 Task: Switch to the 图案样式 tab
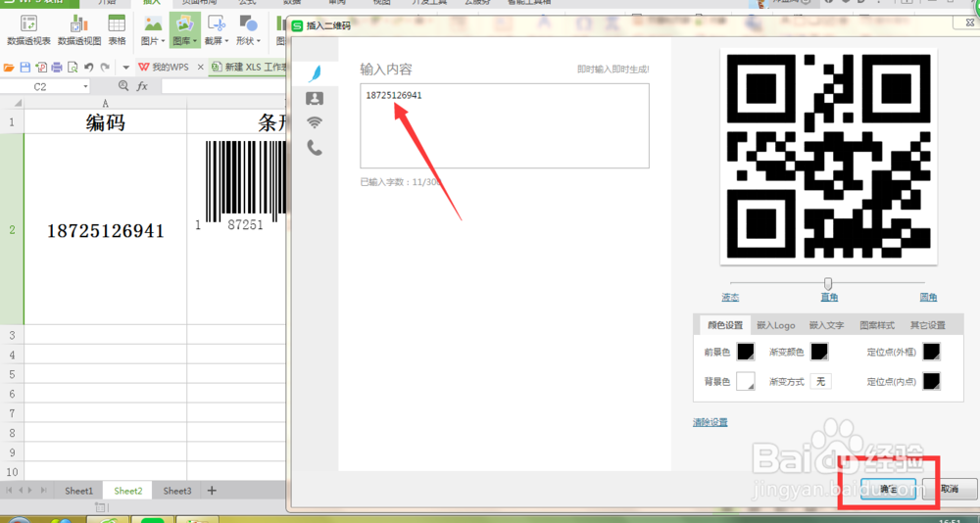pyautogui.click(x=877, y=325)
